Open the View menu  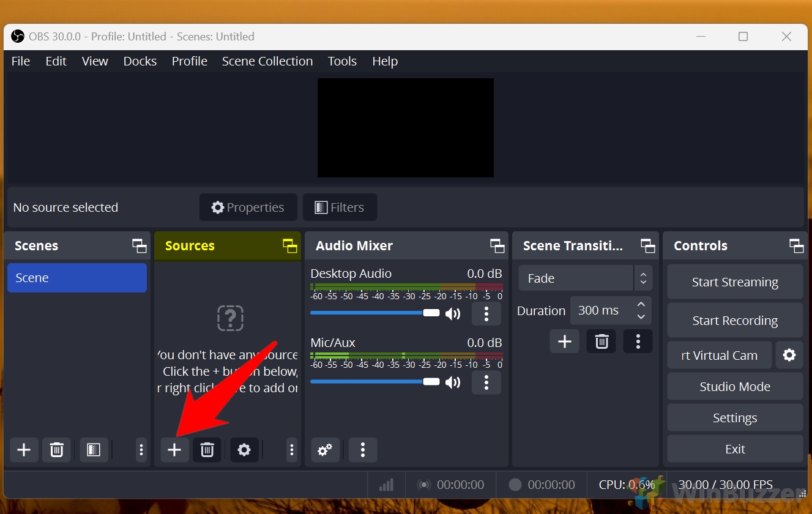(x=95, y=61)
